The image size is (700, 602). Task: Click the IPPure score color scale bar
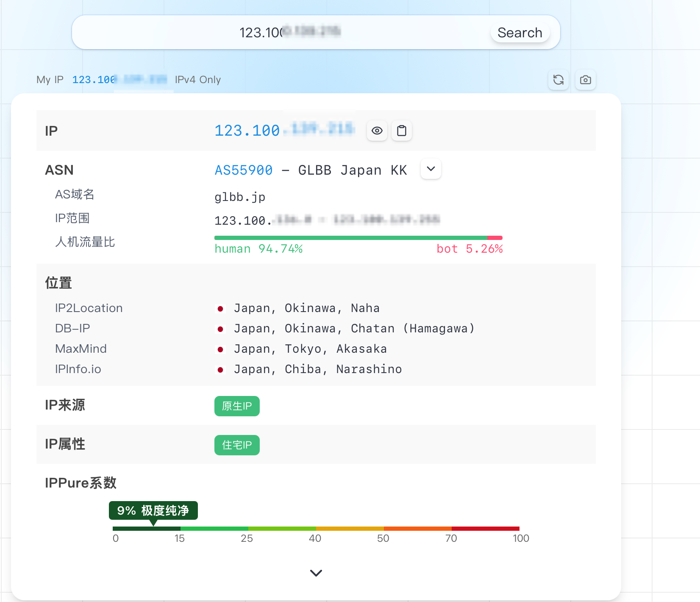316,529
